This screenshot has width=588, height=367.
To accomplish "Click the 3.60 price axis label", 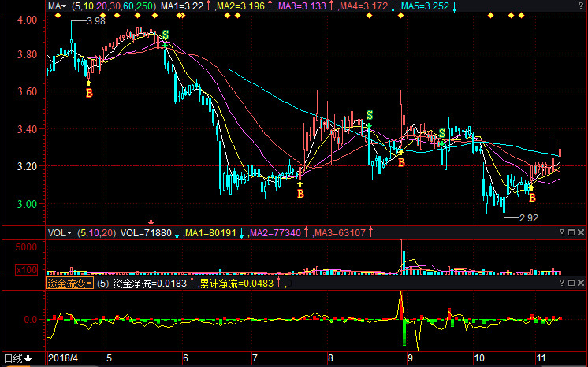I will pos(28,92).
